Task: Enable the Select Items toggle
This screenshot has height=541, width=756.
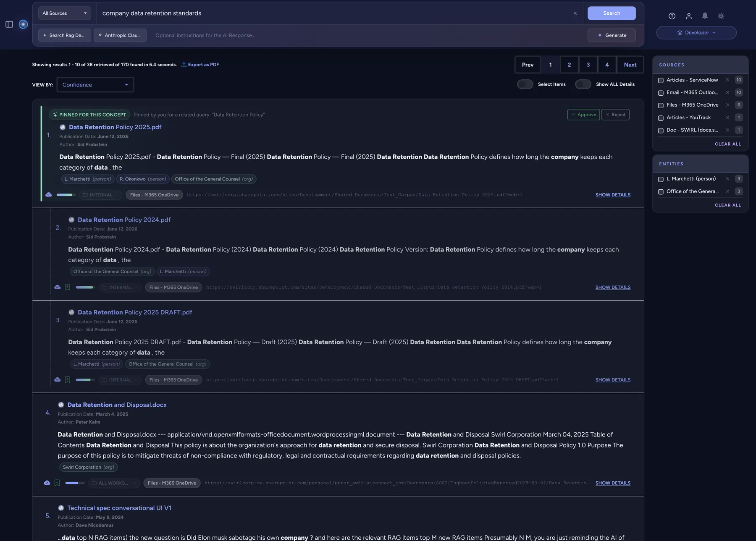Action: point(525,84)
